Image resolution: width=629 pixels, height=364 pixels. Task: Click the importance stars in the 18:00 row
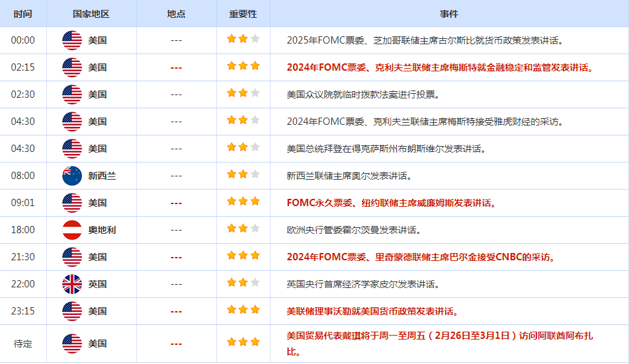point(243,228)
